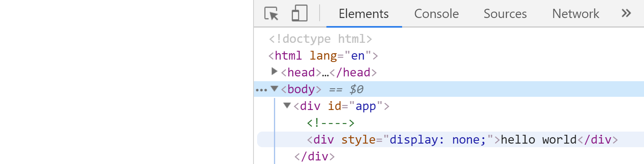Click the lang="en" attribute value
644x164 pixels.
coord(358,56)
